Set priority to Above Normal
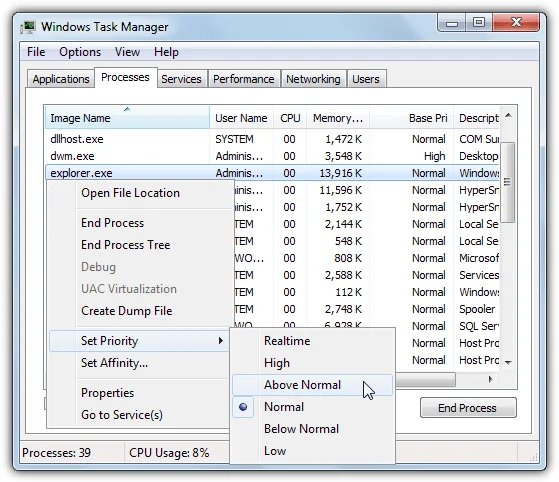Screen dimensions: 559x482 click(312, 385)
